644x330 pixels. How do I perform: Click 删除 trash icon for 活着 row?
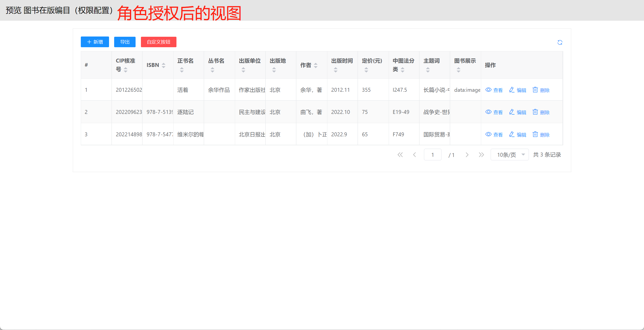(535, 90)
